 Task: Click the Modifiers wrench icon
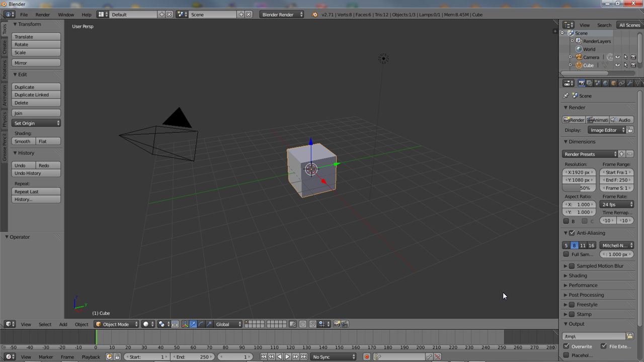pos(629,83)
